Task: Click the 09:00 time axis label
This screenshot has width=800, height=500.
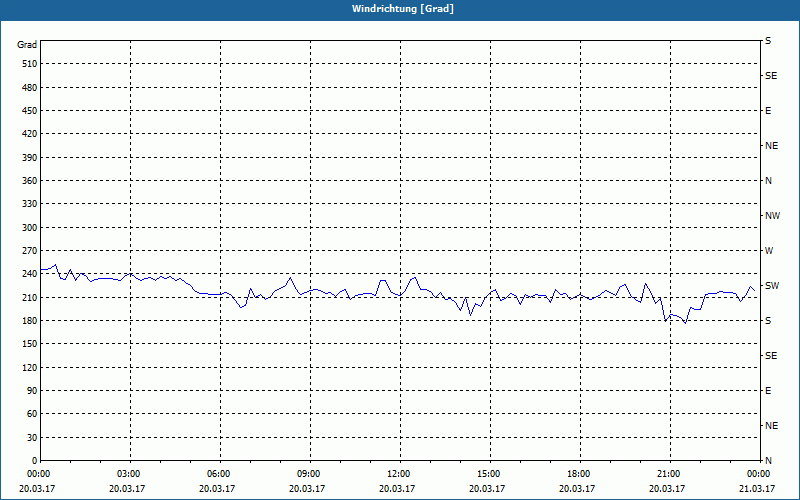Action: point(310,474)
